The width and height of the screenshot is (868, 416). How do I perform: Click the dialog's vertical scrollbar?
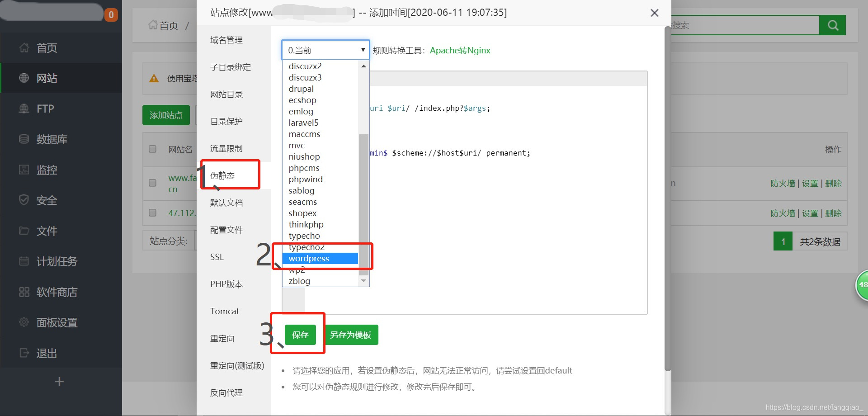tap(668, 199)
